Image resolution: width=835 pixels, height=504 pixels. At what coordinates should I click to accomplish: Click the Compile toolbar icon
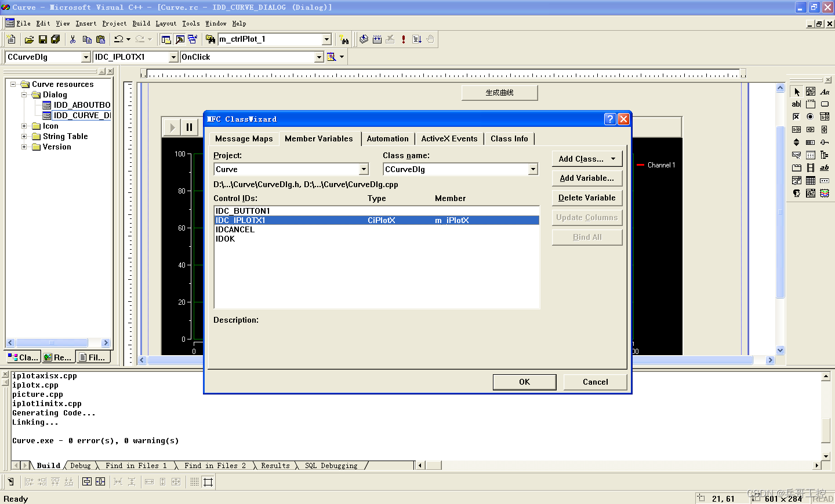click(x=364, y=39)
